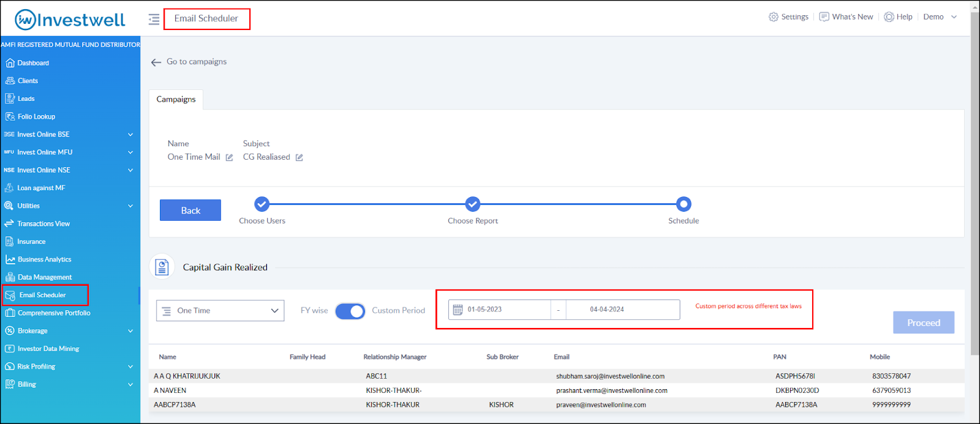Edit campaign name One Time Mail
The width and height of the screenshot is (980, 424).
pos(229,158)
